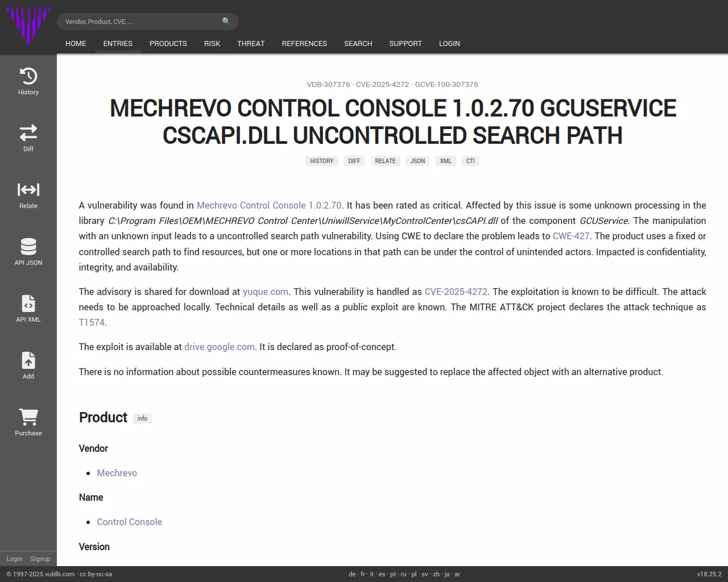Click Signup at sidebar bottom
The height and width of the screenshot is (582, 728).
tap(40, 559)
